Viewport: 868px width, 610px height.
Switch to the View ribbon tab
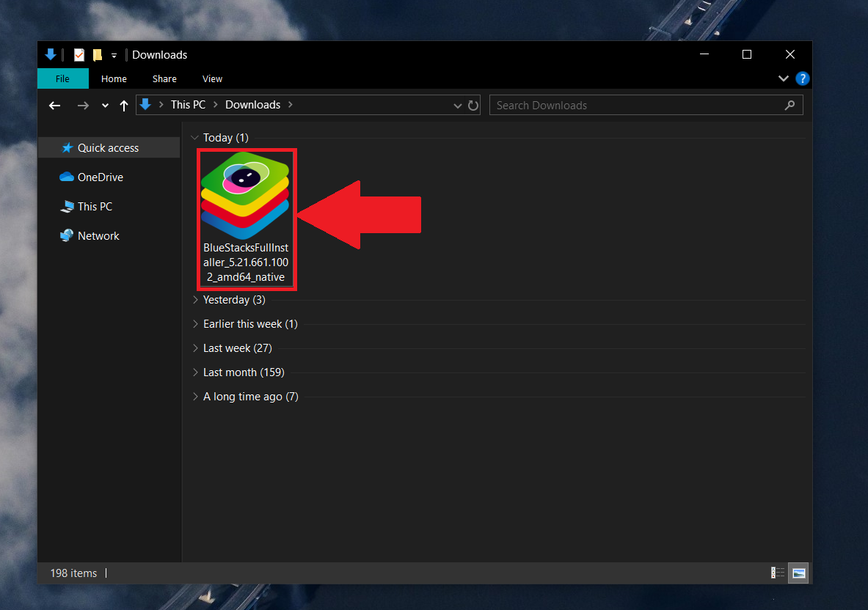[212, 78]
